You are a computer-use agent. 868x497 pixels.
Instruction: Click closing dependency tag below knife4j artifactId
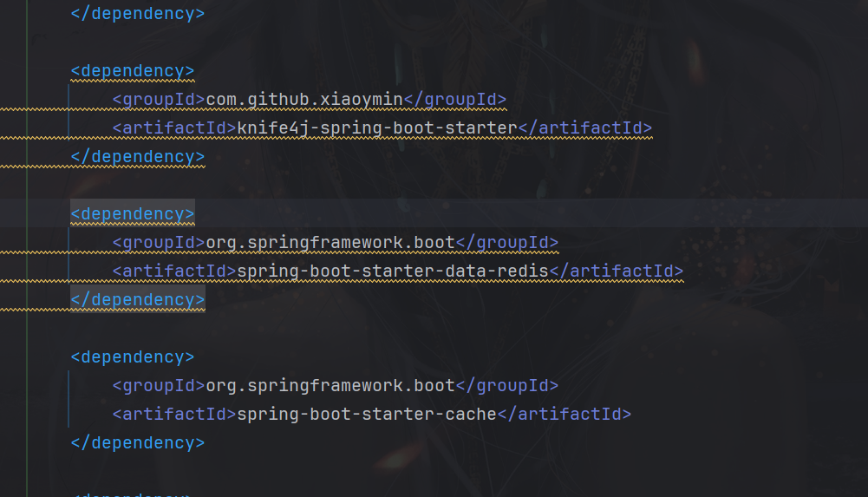pyautogui.click(x=138, y=157)
